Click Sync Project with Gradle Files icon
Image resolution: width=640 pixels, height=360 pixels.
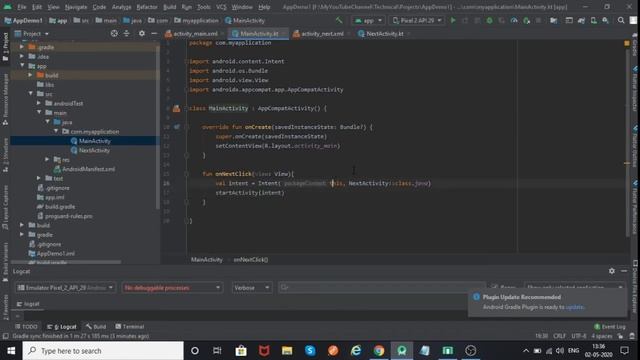pos(581,20)
